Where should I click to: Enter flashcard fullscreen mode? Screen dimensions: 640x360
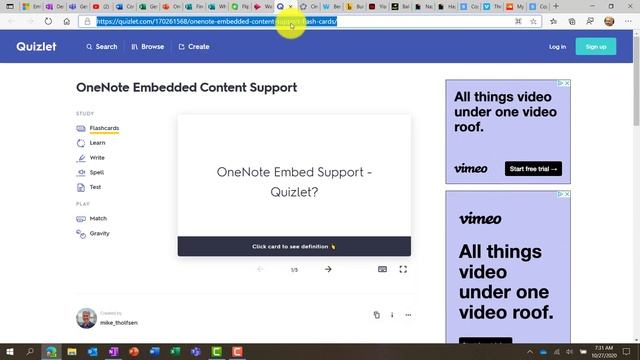pyautogui.click(x=403, y=269)
